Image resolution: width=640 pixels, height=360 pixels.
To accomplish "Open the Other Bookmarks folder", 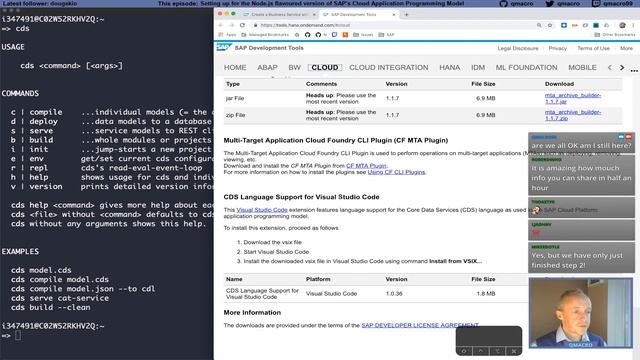I will [615, 35].
